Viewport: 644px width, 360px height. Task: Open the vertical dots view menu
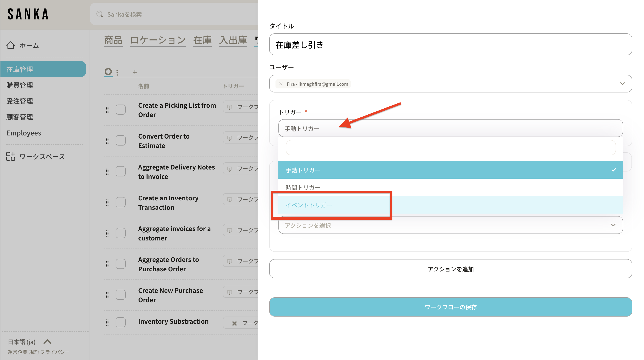pyautogui.click(x=117, y=72)
